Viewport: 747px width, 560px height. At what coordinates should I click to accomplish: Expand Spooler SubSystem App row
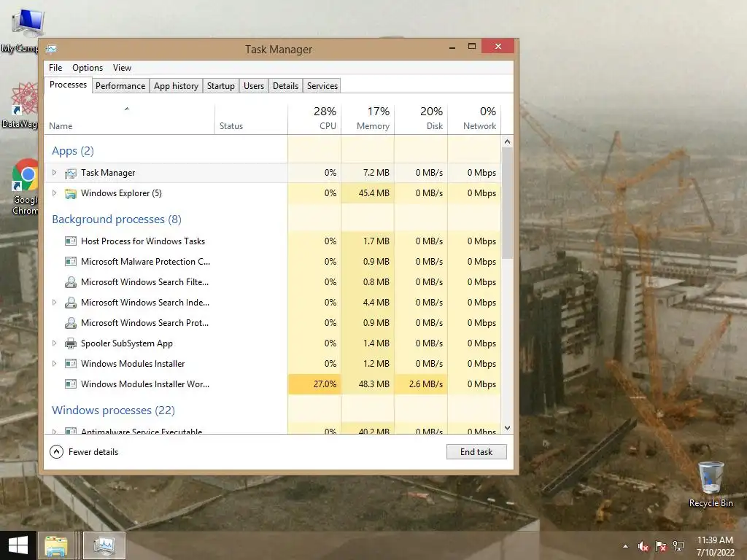[54, 343]
